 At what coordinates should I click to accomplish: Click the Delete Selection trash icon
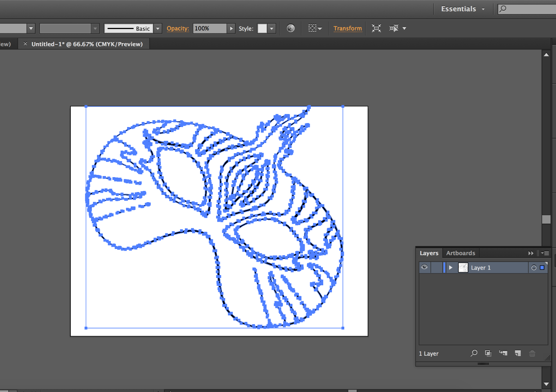coord(532,353)
